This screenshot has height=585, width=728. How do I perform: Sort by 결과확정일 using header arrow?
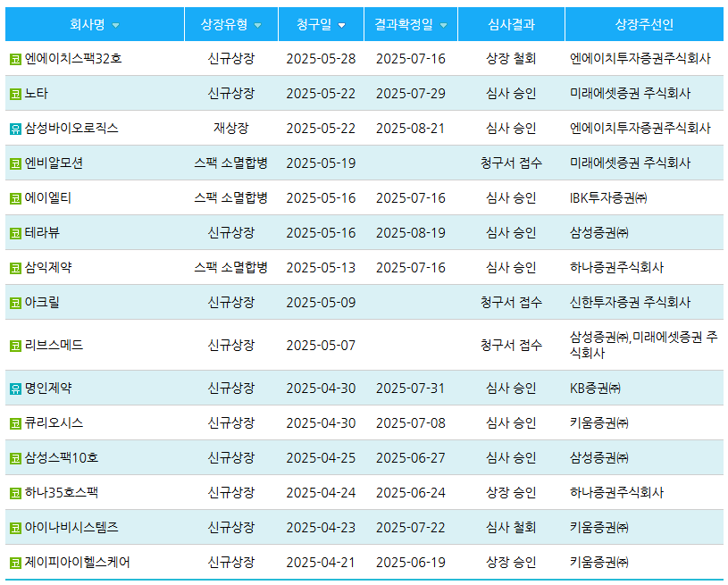[443, 25]
